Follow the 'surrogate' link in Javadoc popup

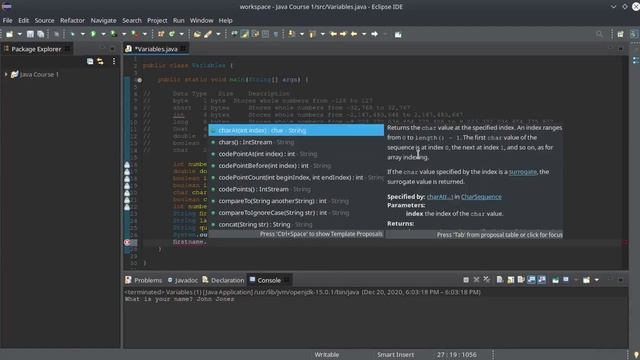click(x=523, y=172)
